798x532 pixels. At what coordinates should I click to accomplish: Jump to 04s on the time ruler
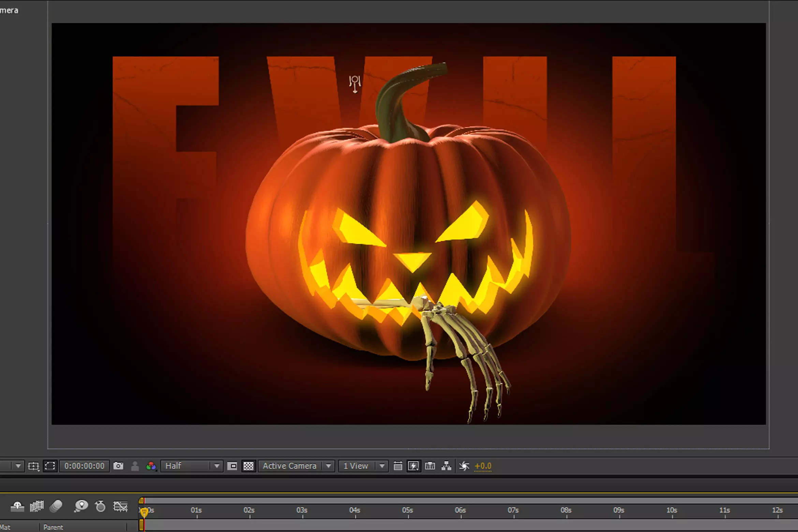tap(355, 511)
